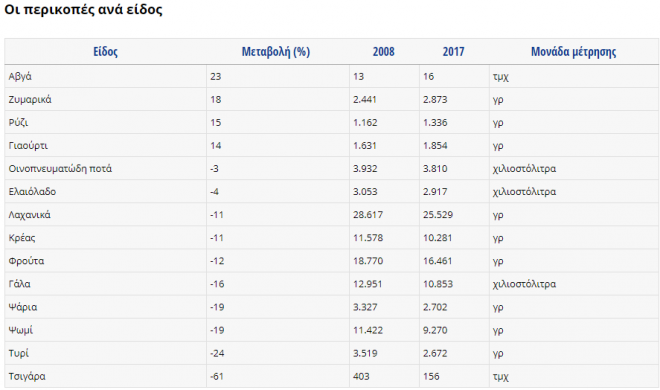Click the unit 'τμχ' in the Αβγά row
The width and height of the screenshot is (660, 390).
[x=501, y=77]
